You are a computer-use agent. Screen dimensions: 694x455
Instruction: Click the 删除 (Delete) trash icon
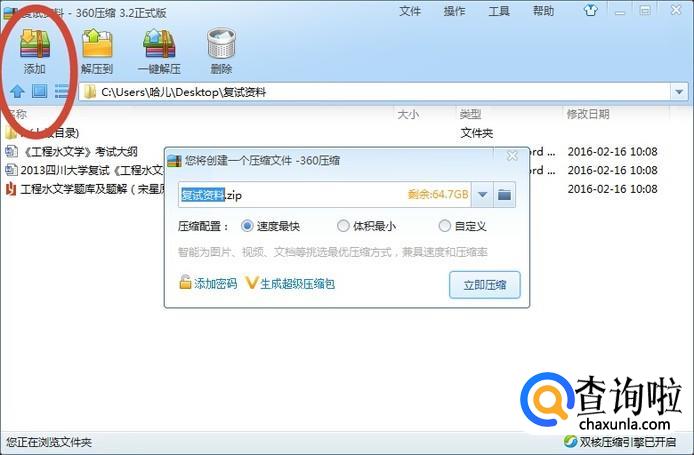pyautogui.click(x=221, y=43)
